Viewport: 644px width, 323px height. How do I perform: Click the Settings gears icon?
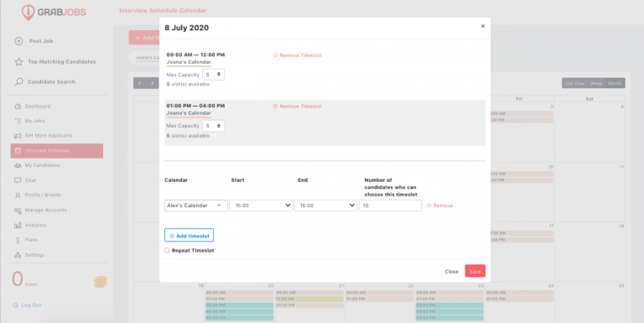click(18, 255)
